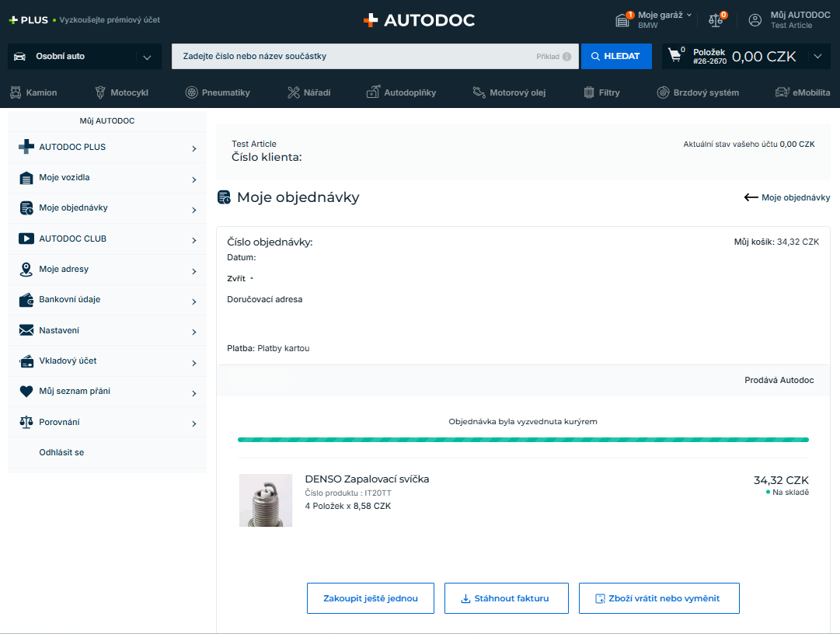Go to Motorový olej category
The width and height of the screenshot is (840, 634).
coord(509,92)
